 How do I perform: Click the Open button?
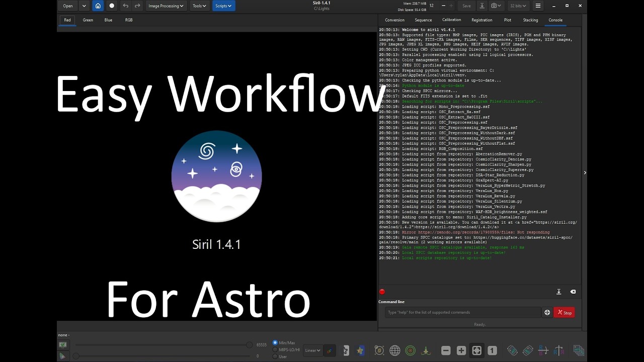point(68,6)
